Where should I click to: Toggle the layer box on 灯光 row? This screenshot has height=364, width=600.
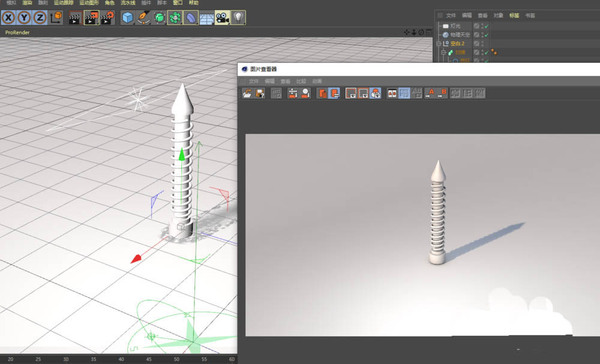[x=477, y=26]
